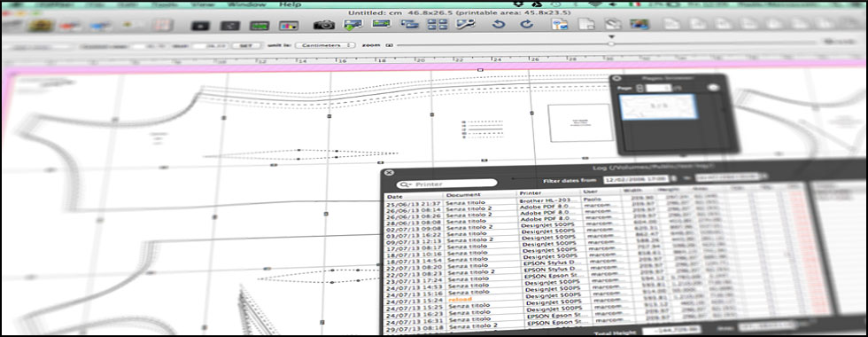Click the Filter dates from field
The height and width of the screenshot is (337, 868).
point(637,179)
